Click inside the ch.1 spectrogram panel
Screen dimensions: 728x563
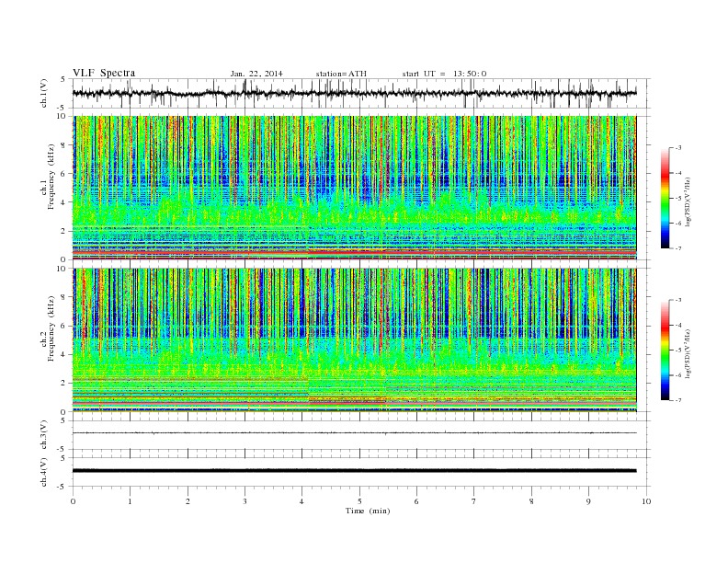pos(354,188)
